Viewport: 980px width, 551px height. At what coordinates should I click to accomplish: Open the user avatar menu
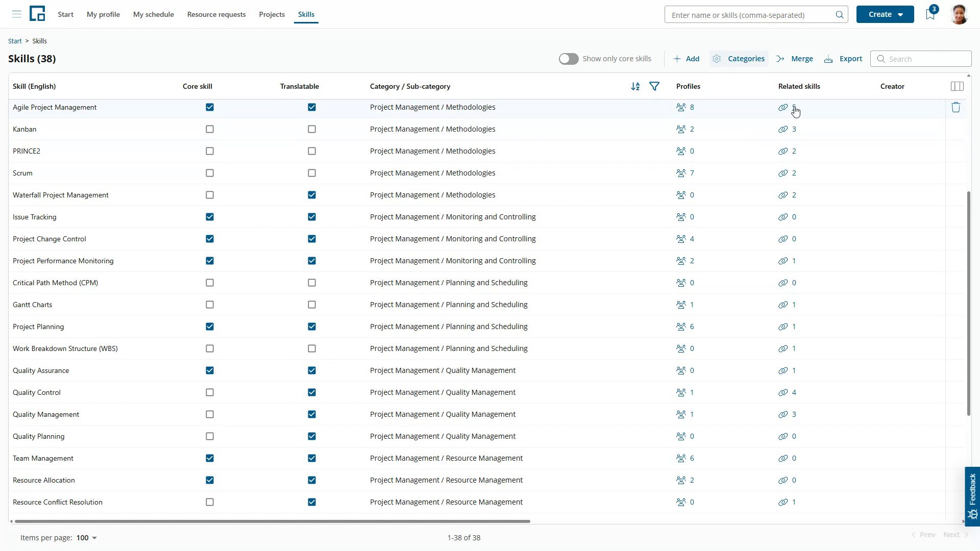click(x=959, y=14)
